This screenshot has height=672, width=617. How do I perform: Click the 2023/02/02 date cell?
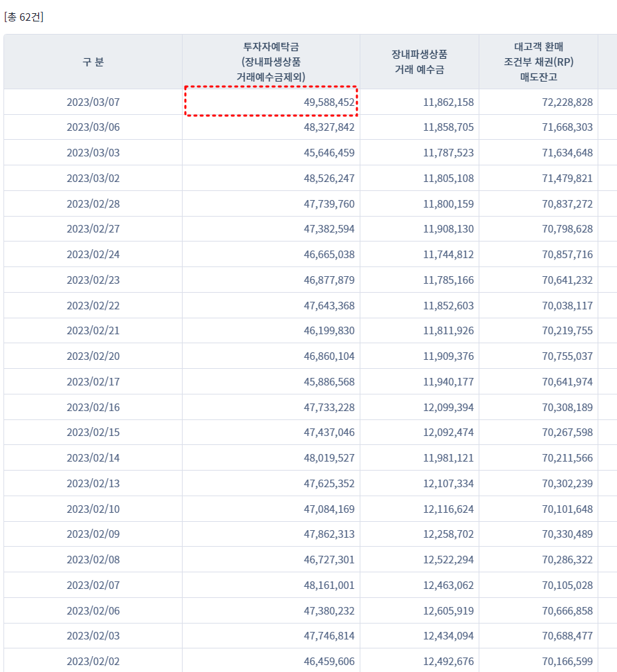coord(93,662)
